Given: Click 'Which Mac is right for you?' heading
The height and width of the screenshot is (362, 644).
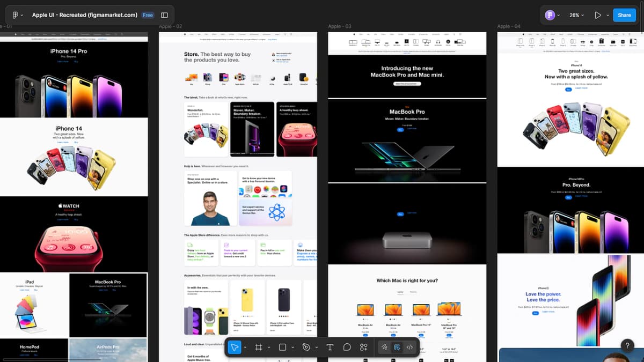Looking at the screenshot, I should [407, 280].
